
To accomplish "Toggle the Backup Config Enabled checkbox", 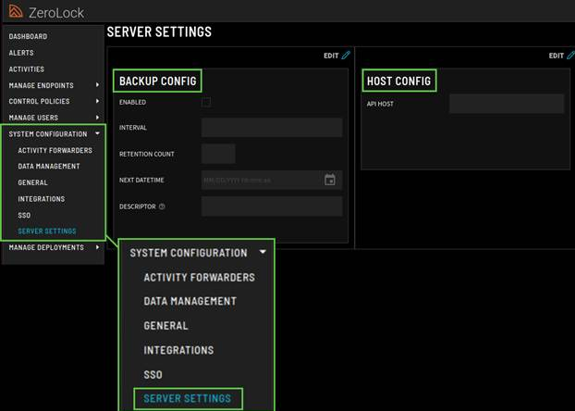I will pyautogui.click(x=206, y=102).
